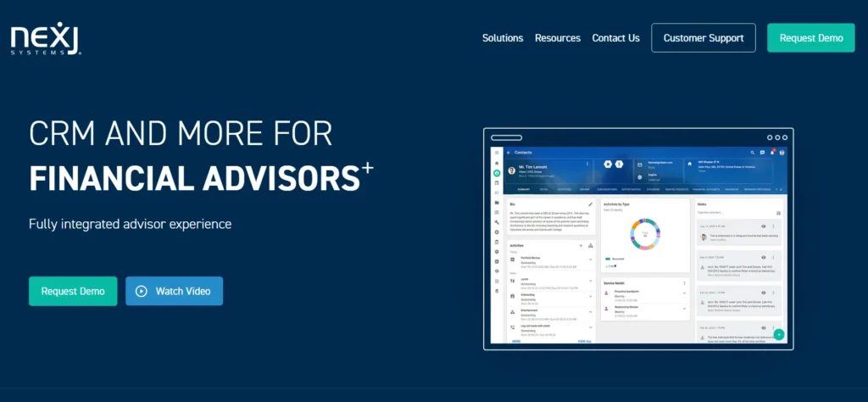The image size is (868, 402).
Task: Click the Home icon in CRM preview sidebar
Action: pos(497,164)
